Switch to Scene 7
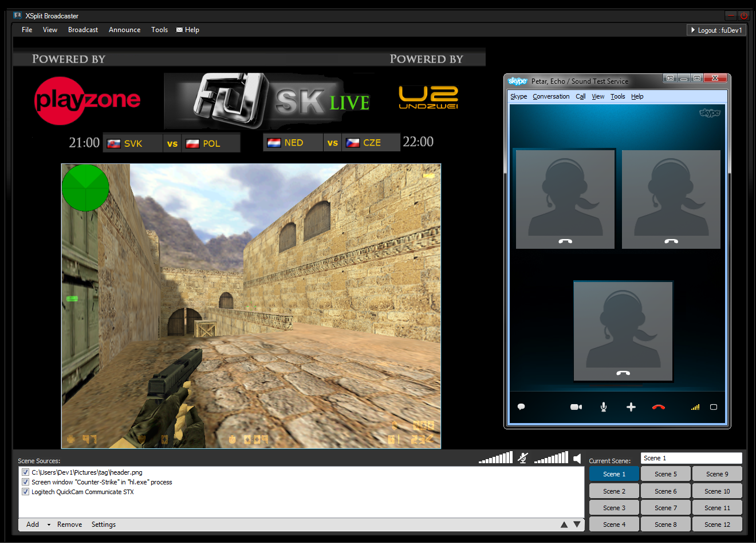 coord(666,508)
